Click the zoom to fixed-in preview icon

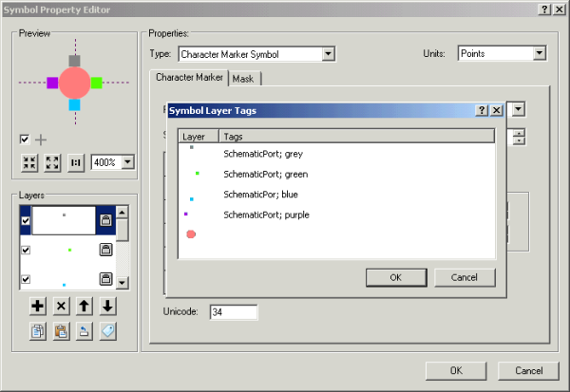click(29, 162)
